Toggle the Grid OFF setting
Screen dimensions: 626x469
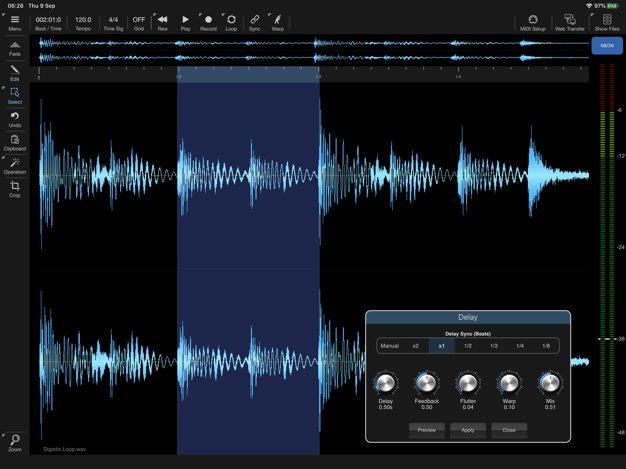click(139, 22)
